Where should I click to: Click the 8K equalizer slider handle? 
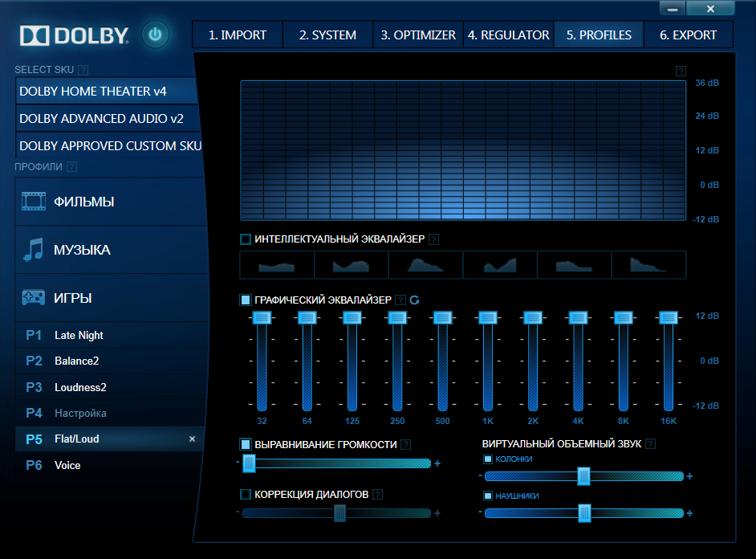coord(623,318)
